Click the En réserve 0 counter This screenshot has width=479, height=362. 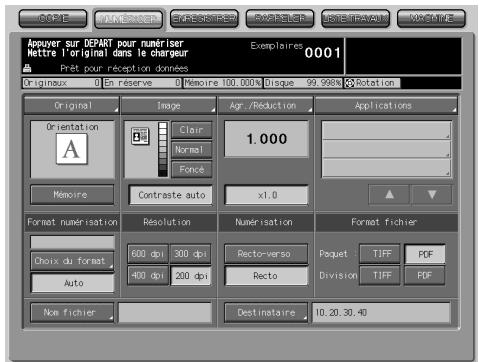(x=142, y=83)
